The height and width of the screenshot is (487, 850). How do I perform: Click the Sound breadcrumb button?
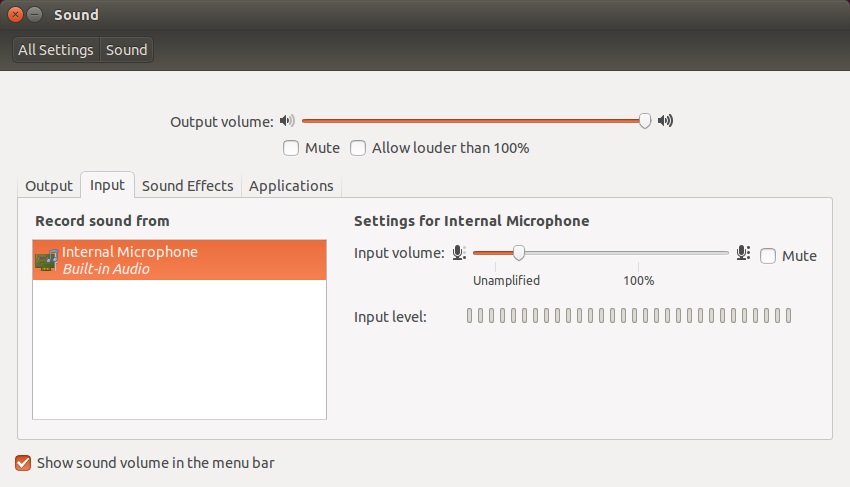point(127,50)
